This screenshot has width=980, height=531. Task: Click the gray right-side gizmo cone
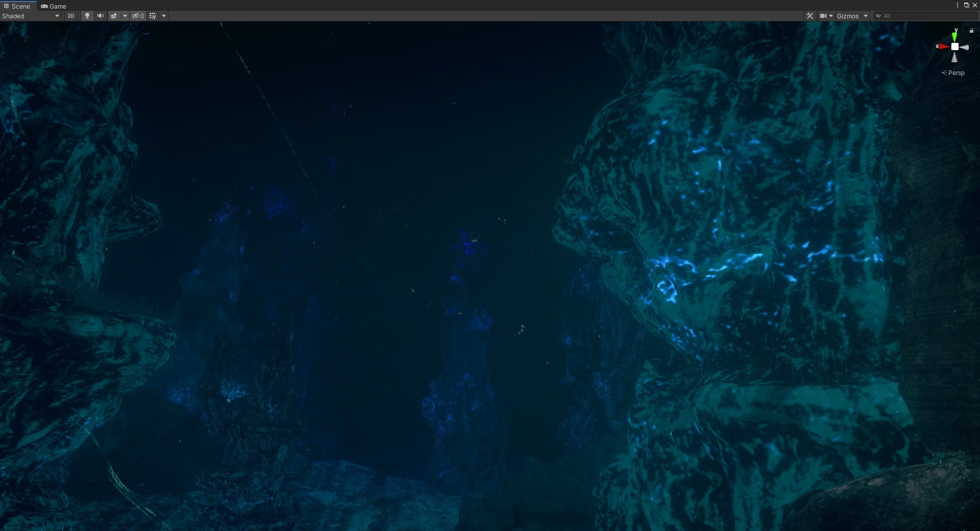[x=964, y=47]
